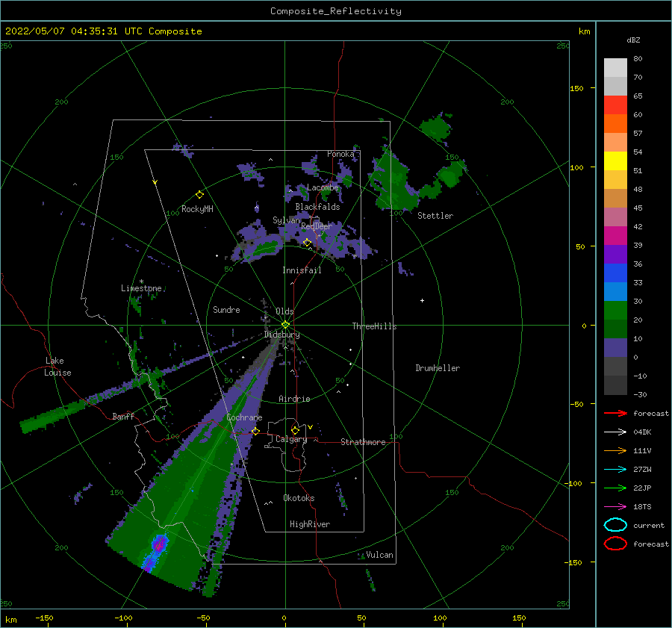Click the Blackfalds label

(x=317, y=207)
